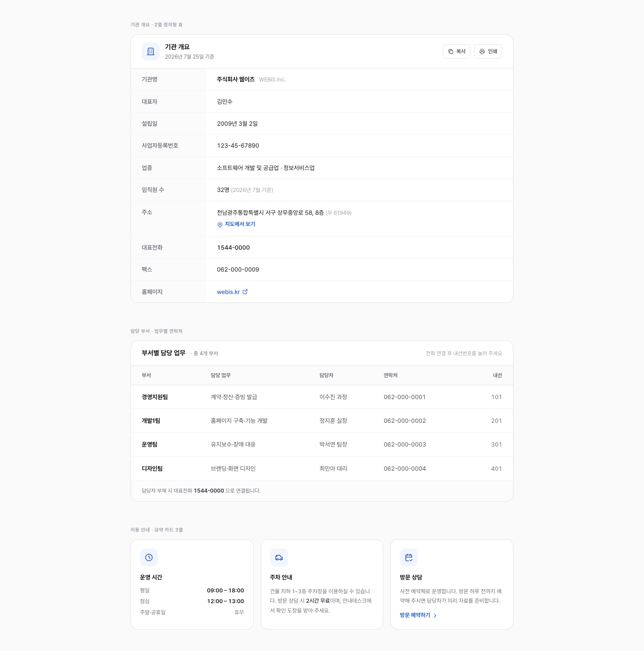This screenshot has height=651, width=644.
Task: Click extension number 201
Action: click(x=496, y=421)
